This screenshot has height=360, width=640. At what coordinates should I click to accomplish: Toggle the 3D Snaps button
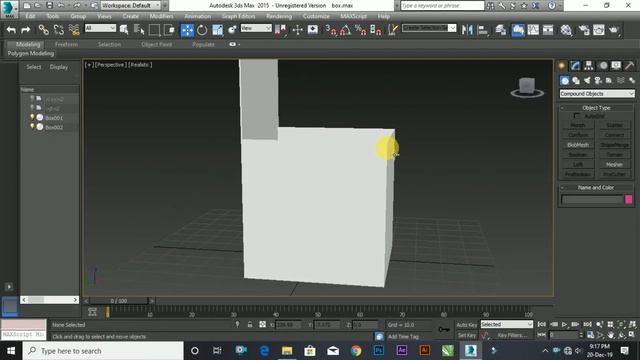coord(331,30)
